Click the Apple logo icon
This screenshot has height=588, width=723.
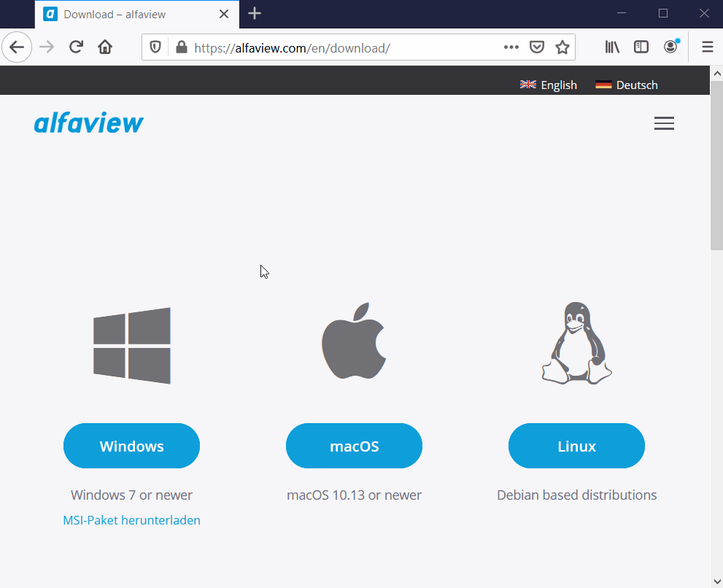[354, 341]
